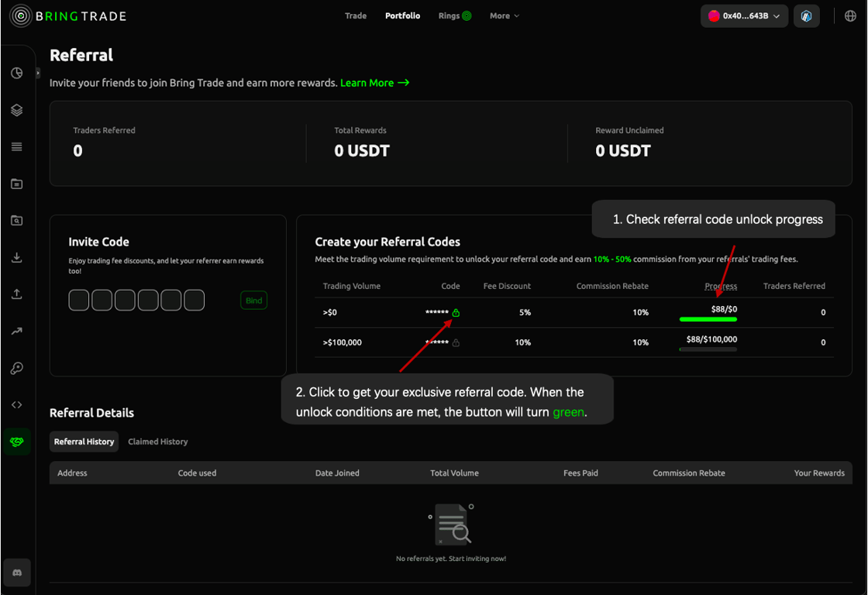868x595 pixels.
Task: Click the Fees Paid column header
Action: pyautogui.click(x=580, y=473)
